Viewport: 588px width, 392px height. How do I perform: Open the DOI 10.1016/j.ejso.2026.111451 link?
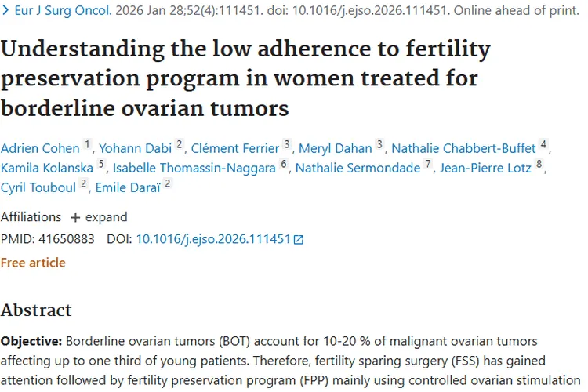213,239
